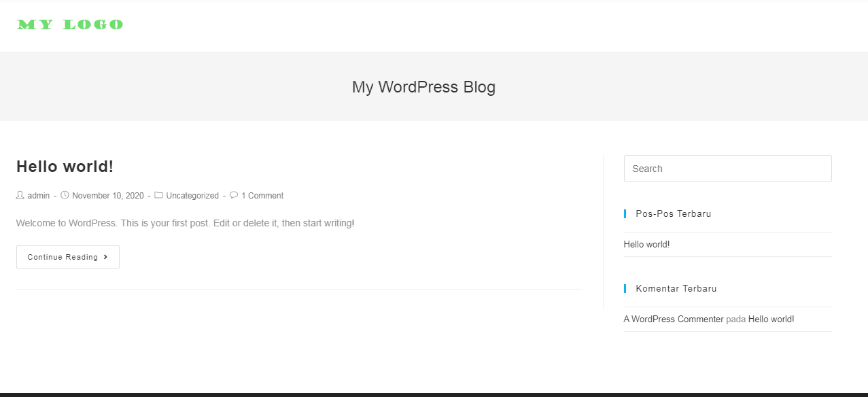The width and height of the screenshot is (868, 397).
Task: Open the Uncategorized category link
Action: [x=192, y=196]
